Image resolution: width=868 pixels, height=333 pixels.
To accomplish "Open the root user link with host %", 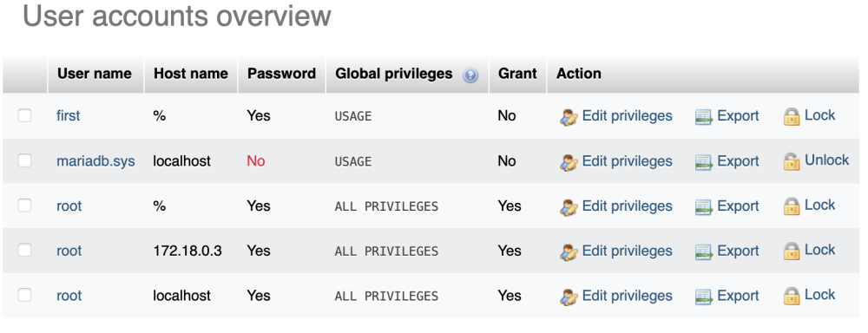I will [x=69, y=206].
